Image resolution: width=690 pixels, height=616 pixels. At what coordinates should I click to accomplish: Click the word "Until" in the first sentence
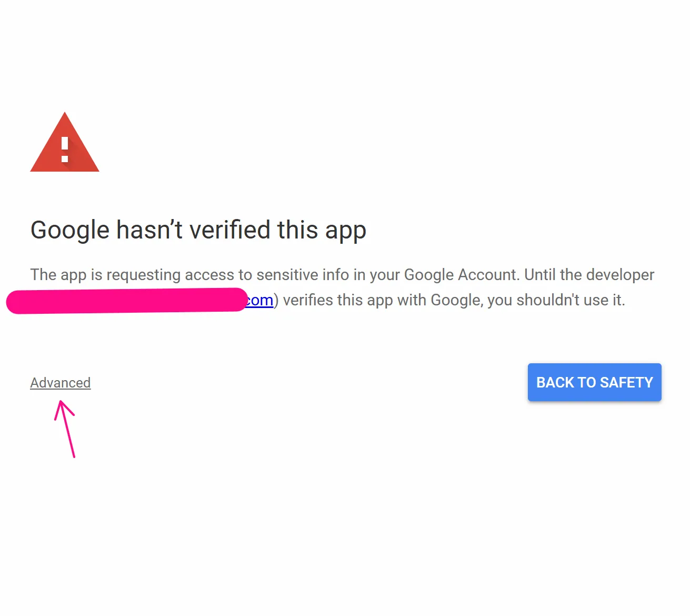(541, 274)
